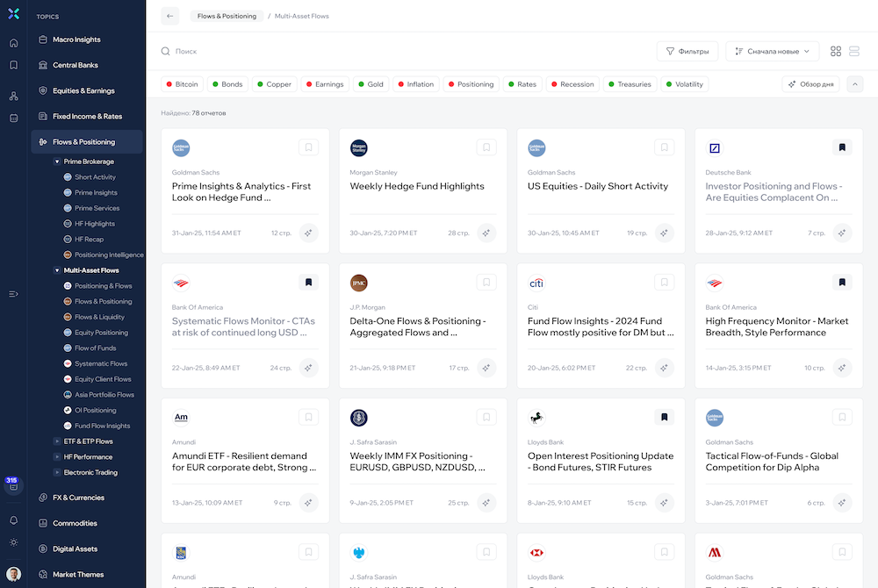Bookmark the Prime Insights & Analytics report
This screenshot has width=878, height=588.
click(308, 148)
